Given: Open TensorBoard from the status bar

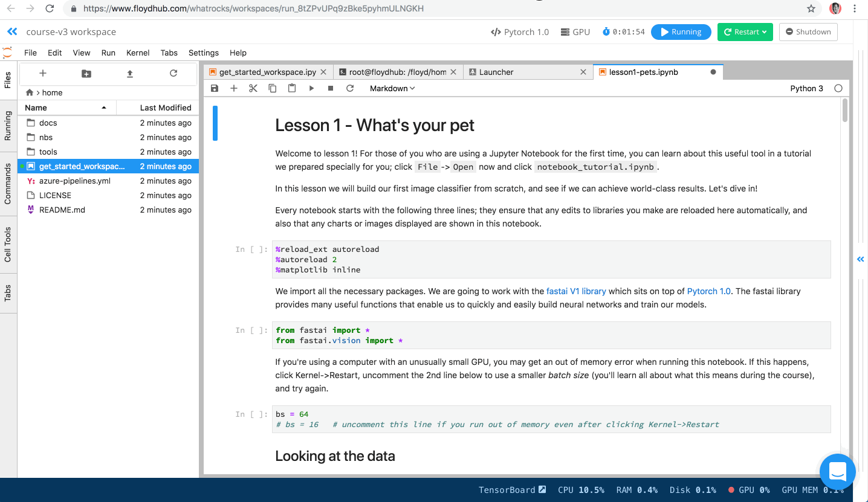Looking at the screenshot, I should coord(512,490).
